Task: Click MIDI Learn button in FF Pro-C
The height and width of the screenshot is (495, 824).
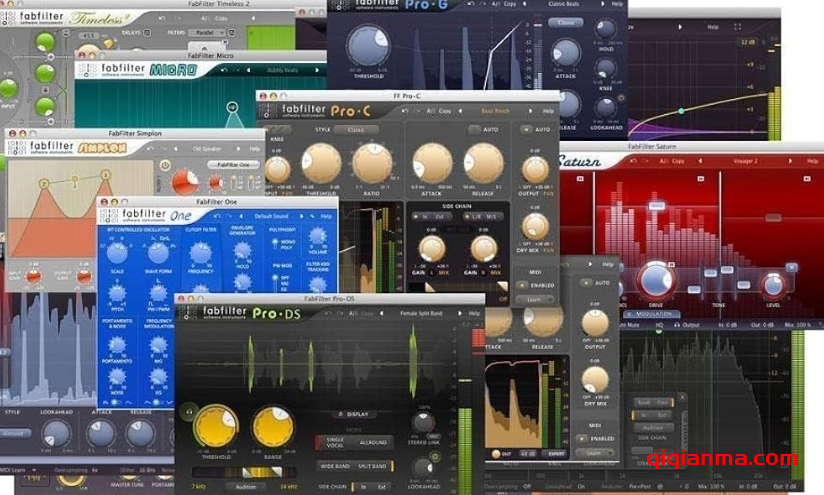Action: pyautogui.click(x=534, y=300)
